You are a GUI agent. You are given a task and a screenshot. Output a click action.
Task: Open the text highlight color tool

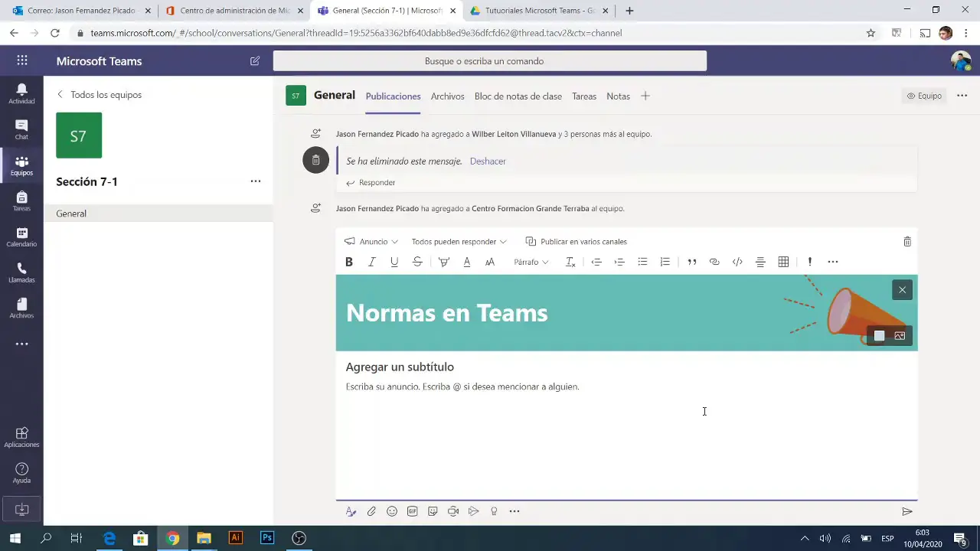[x=443, y=262]
